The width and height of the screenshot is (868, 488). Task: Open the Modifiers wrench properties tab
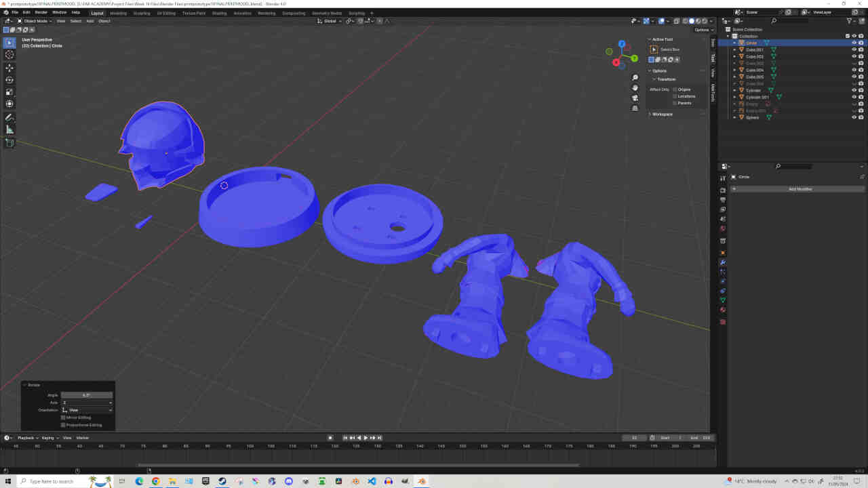tap(723, 262)
